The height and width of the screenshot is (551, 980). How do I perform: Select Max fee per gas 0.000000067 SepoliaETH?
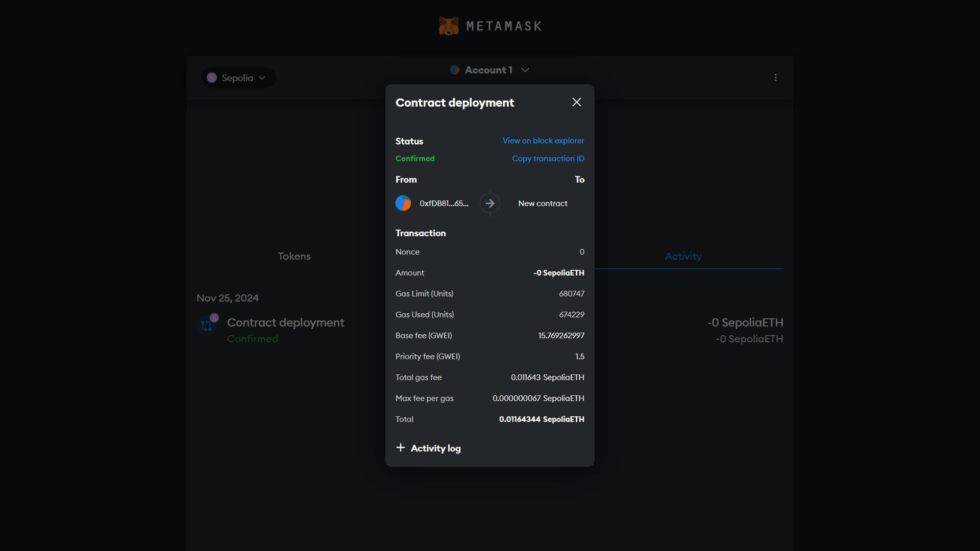[x=538, y=398]
